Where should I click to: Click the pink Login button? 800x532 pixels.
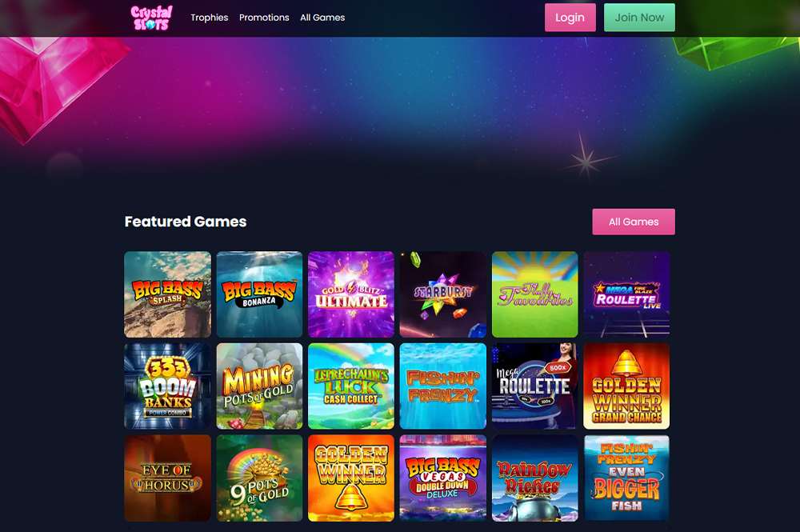pyautogui.click(x=570, y=18)
